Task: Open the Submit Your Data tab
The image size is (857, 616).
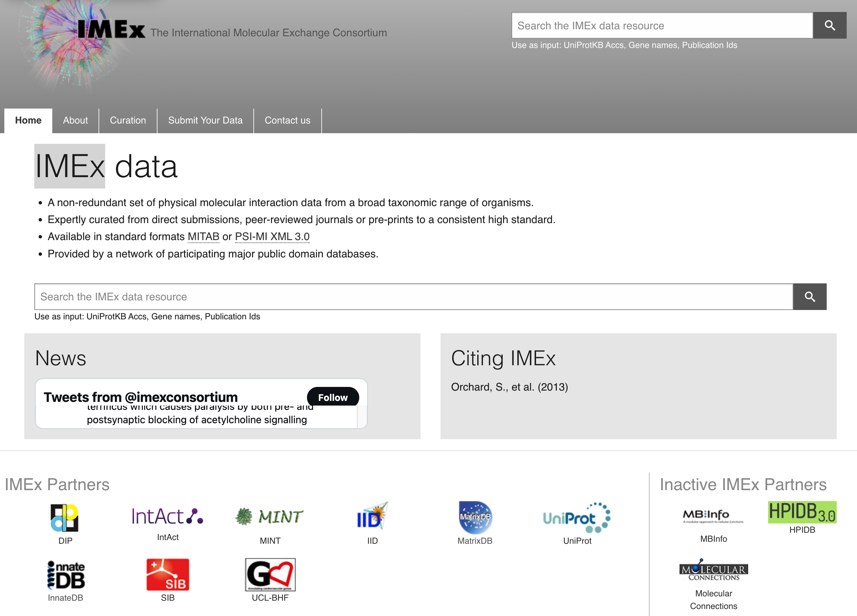Action: click(x=205, y=121)
